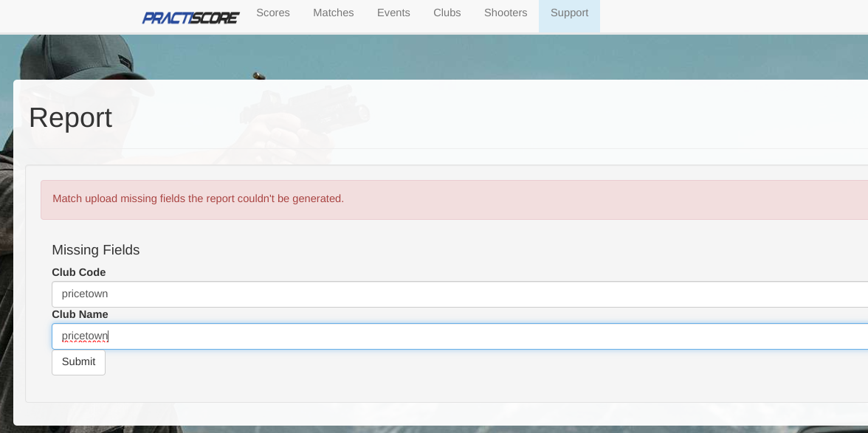Navigate to the Clubs section
Image resolution: width=868 pixels, height=433 pixels.
coord(447,13)
